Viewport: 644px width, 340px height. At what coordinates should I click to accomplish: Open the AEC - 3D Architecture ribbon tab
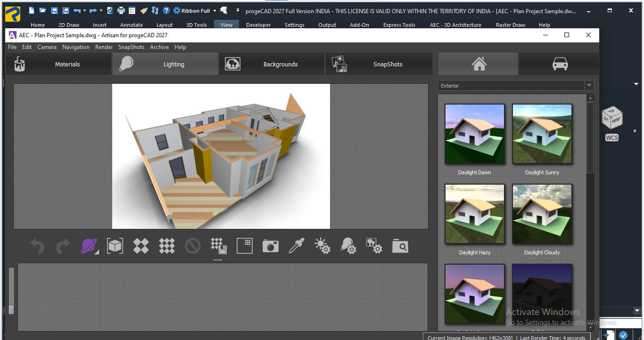pyautogui.click(x=455, y=25)
